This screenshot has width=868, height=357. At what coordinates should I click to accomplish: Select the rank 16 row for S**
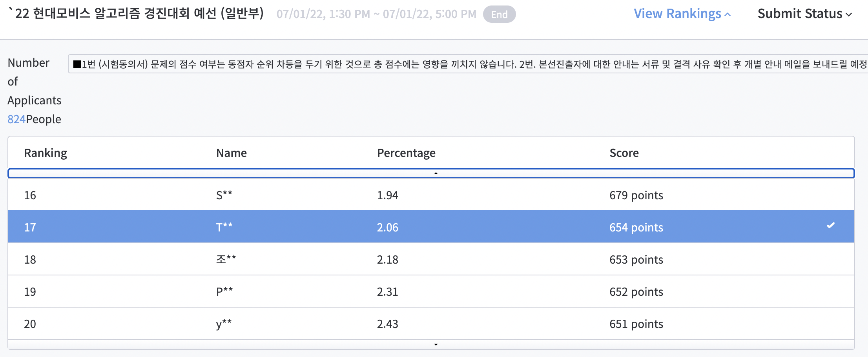tap(431, 195)
